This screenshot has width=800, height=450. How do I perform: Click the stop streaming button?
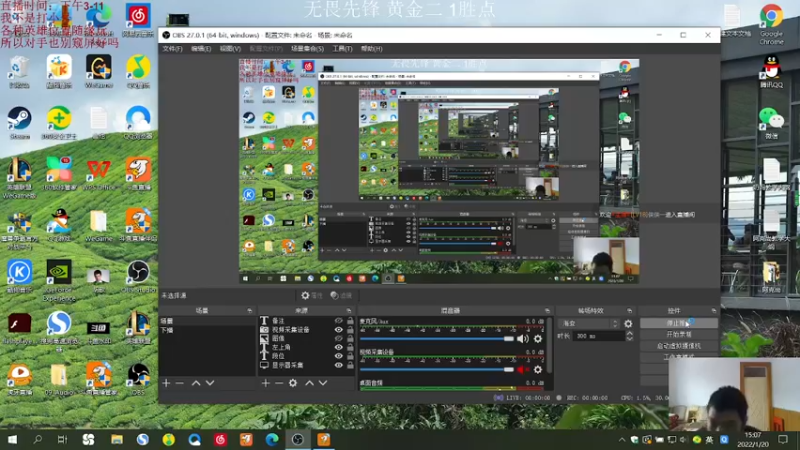tap(679, 323)
